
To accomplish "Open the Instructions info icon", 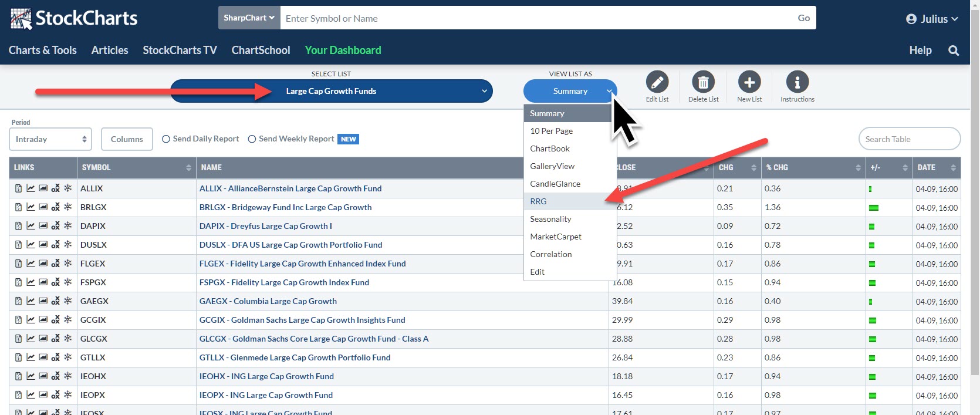I will (x=797, y=83).
